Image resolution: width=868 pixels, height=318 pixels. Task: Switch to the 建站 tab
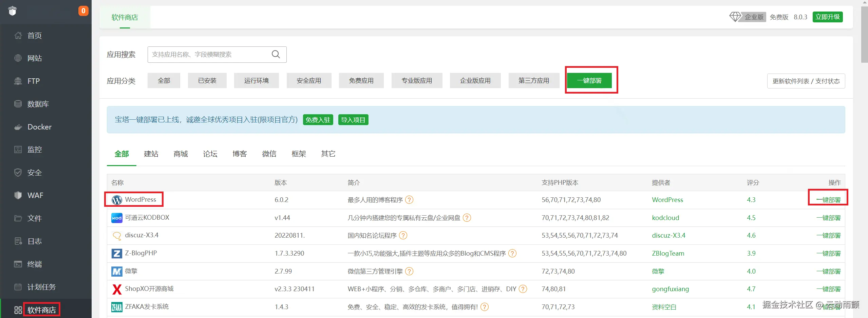(x=151, y=154)
